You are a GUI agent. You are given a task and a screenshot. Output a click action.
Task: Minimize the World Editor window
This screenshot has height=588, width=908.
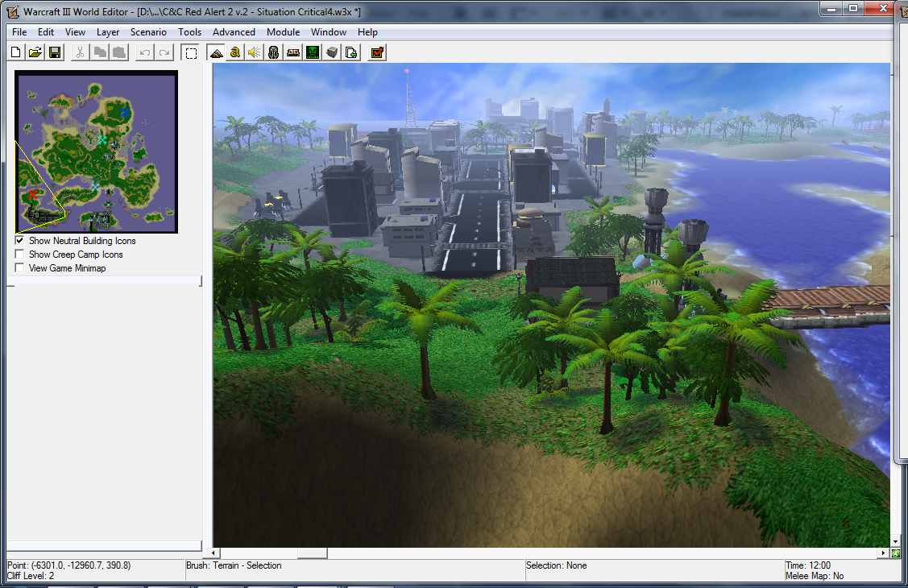click(x=831, y=9)
